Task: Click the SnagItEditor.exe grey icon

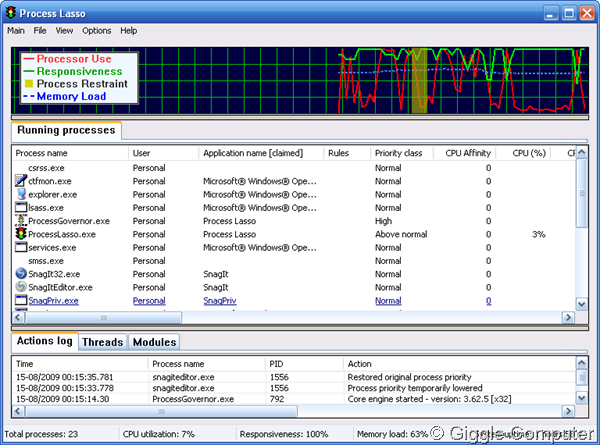Action: (x=21, y=287)
